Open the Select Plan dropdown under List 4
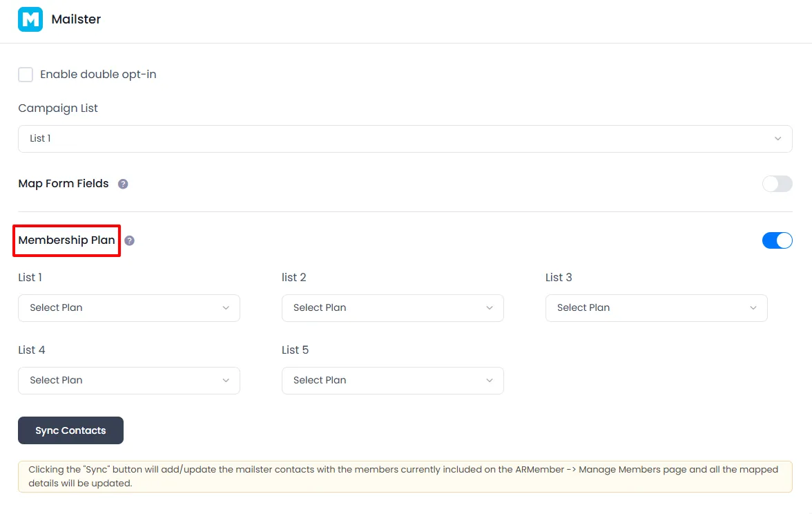 coord(128,380)
